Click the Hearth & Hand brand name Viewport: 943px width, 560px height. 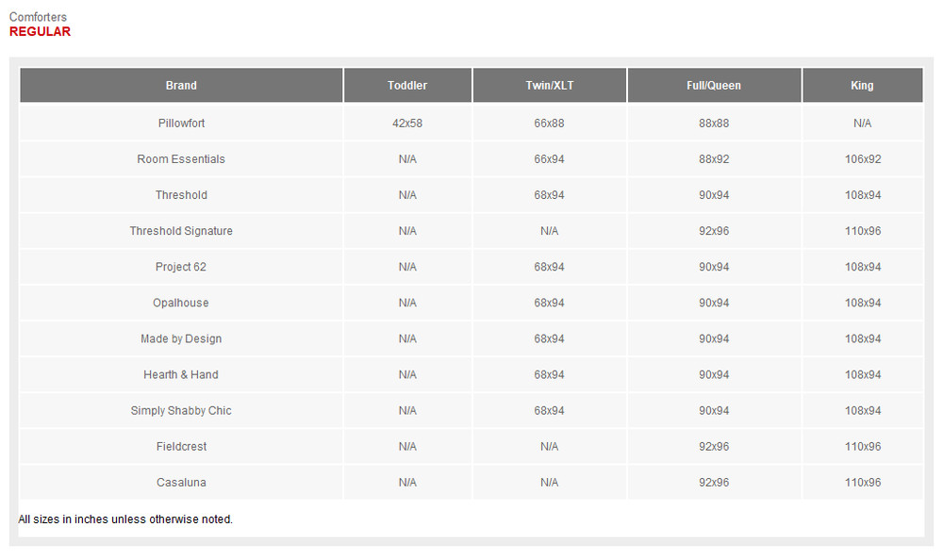point(181,374)
